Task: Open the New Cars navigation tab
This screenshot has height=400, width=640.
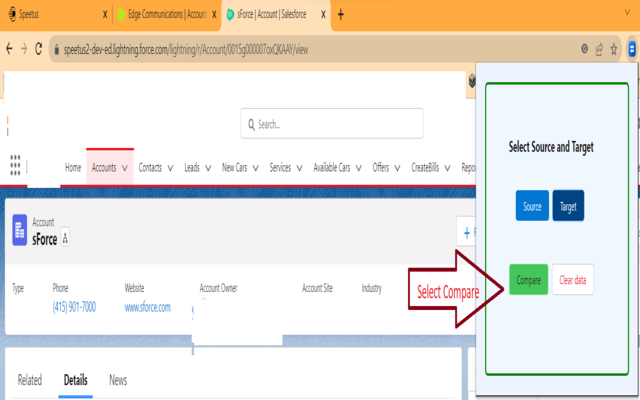Action: 234,168
